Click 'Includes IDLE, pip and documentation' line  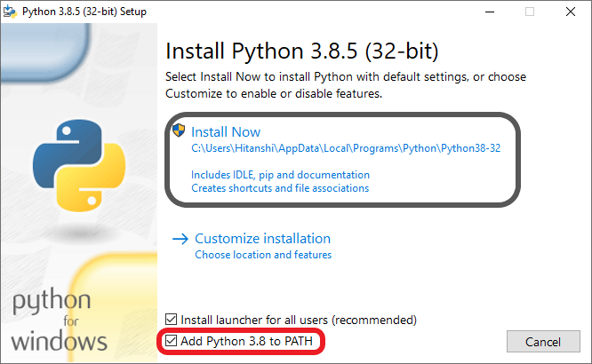pos(280,176)
